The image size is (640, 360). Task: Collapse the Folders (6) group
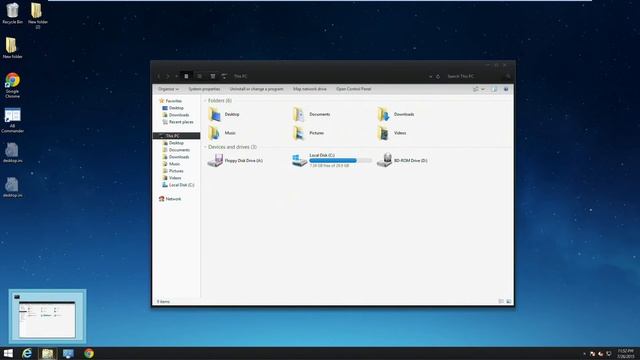205,100
